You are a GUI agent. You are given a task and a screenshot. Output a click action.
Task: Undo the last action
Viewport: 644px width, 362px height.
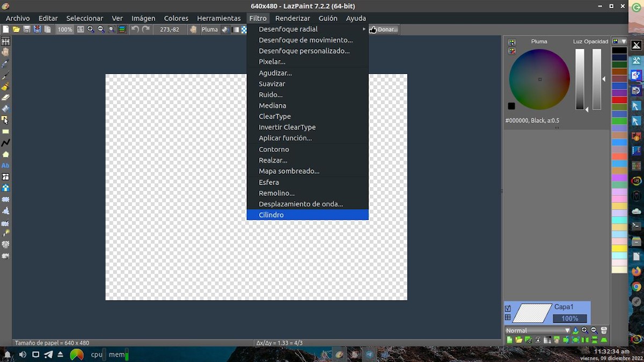[x=136, y=29]
